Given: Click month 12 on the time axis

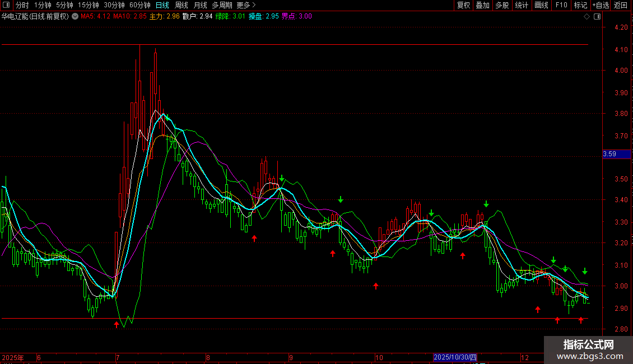Looking at the screenshot, I should coord(524,358).
